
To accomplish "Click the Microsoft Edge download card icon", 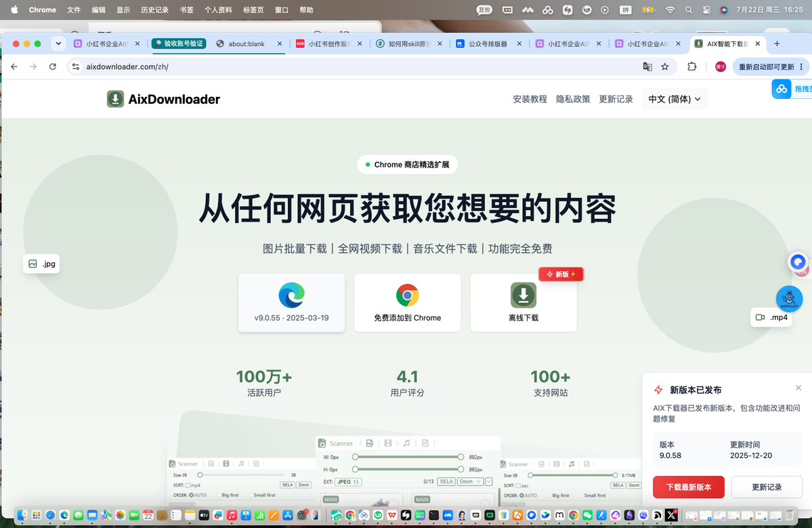I will [x=292, y=296].
